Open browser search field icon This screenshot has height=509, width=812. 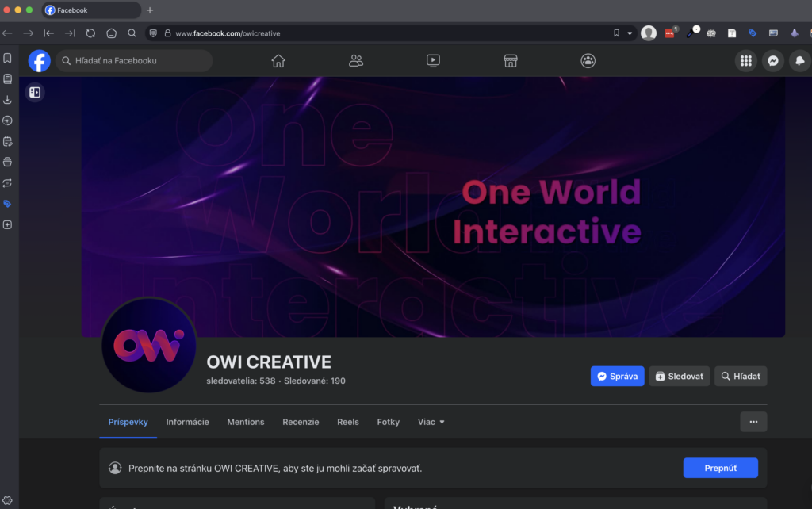tap(132, 33)
